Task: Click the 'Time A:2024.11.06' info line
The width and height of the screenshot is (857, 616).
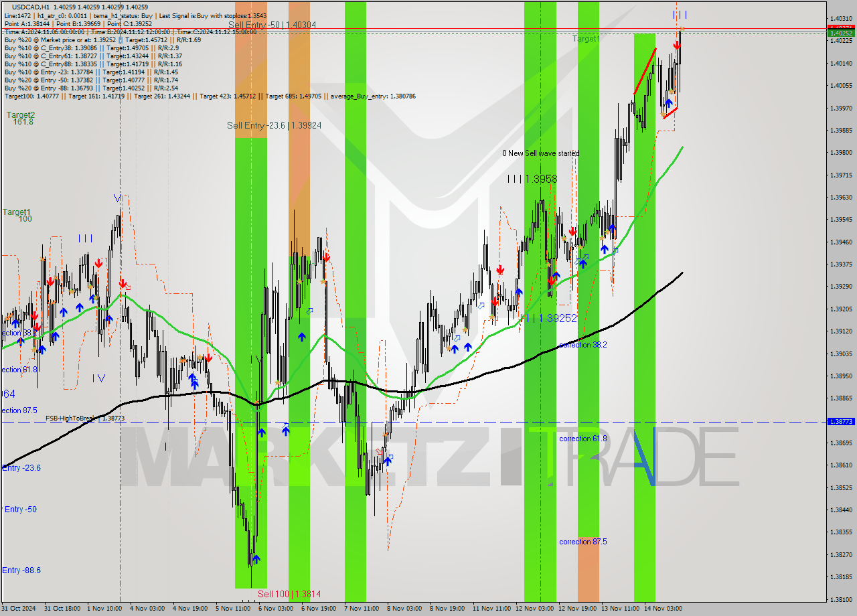Action: 131,31
